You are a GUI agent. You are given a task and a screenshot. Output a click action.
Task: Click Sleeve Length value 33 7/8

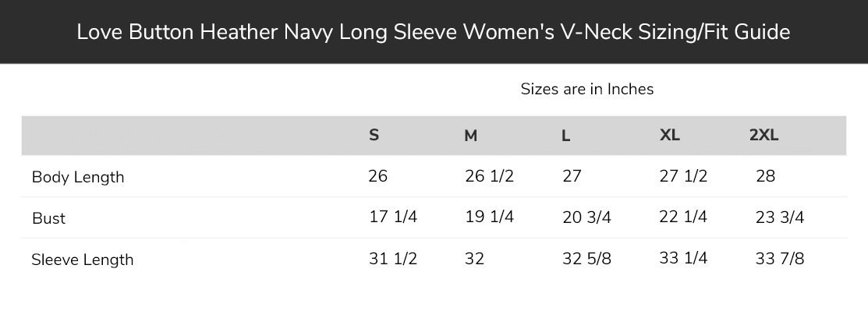pyautogui.click(x=779, y=259)
